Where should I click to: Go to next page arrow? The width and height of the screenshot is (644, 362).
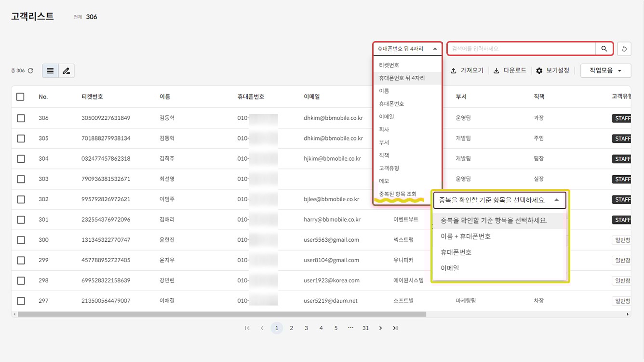[x=380, y=328]
